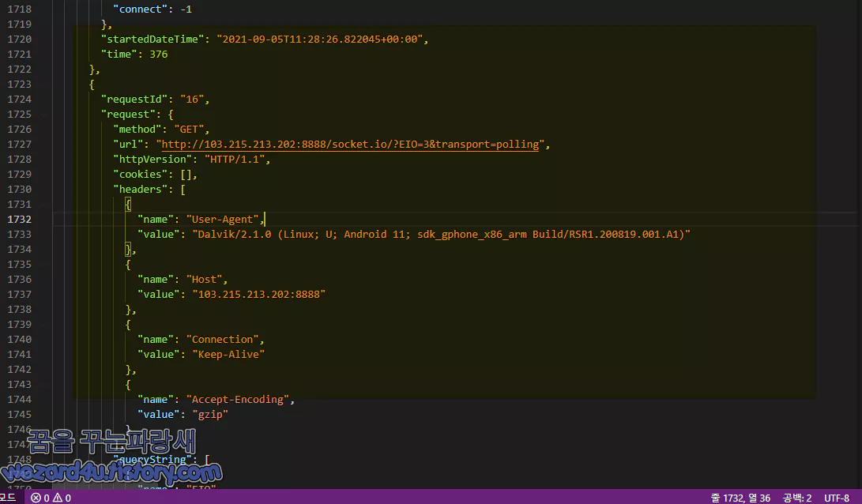Viewport: 862px width, 504px height.
Task: Place cursor on httpVersion "HTTP/1.1" value
Action: [234, 159]
